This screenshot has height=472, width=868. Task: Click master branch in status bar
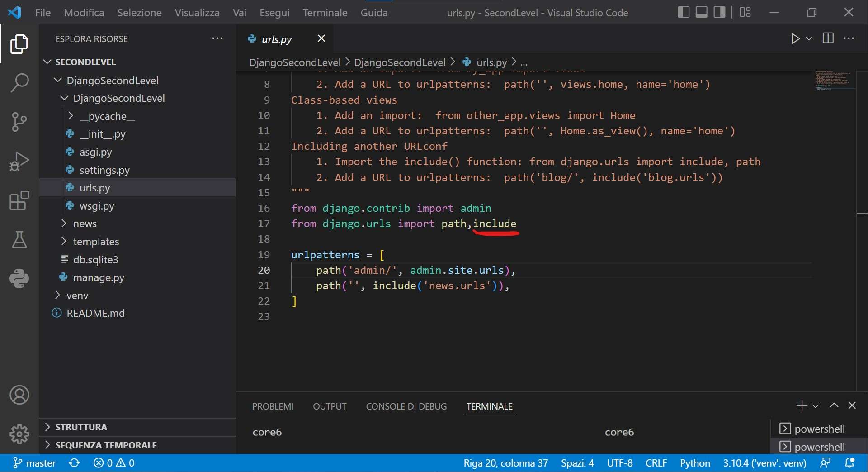point(34,463)
